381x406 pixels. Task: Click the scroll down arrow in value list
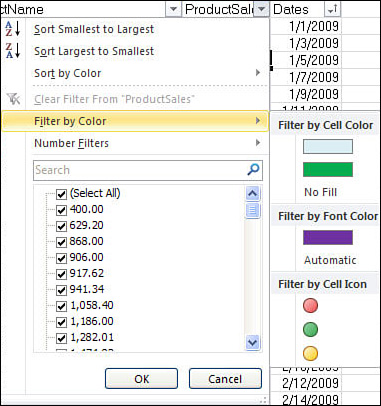pos(252,342)
